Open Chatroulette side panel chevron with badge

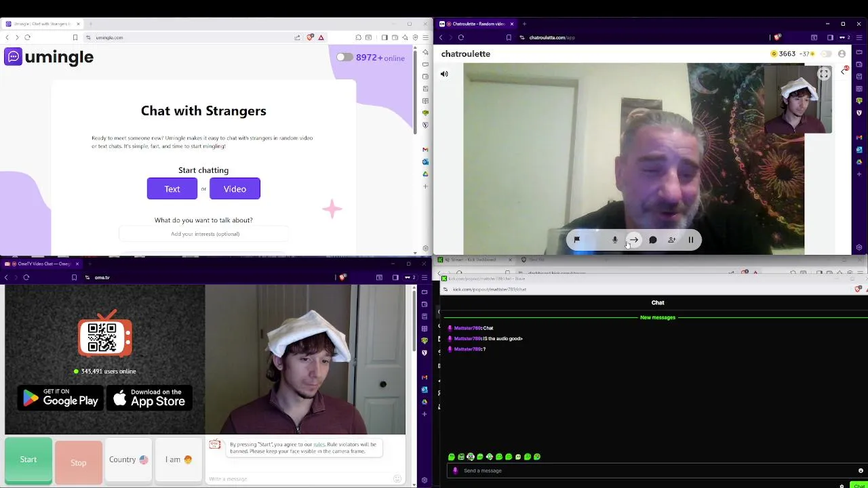click(x=844, y=70)
